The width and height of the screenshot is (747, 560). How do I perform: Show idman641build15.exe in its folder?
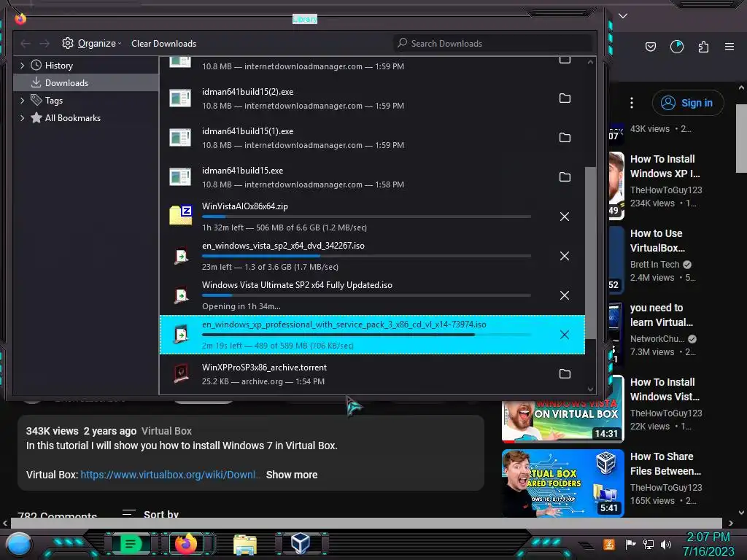pos(565,177)
